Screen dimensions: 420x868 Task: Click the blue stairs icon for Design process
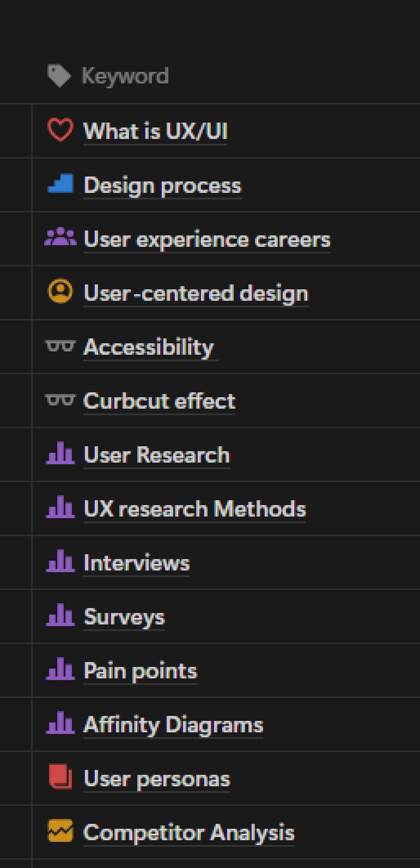tap(60, 183)
